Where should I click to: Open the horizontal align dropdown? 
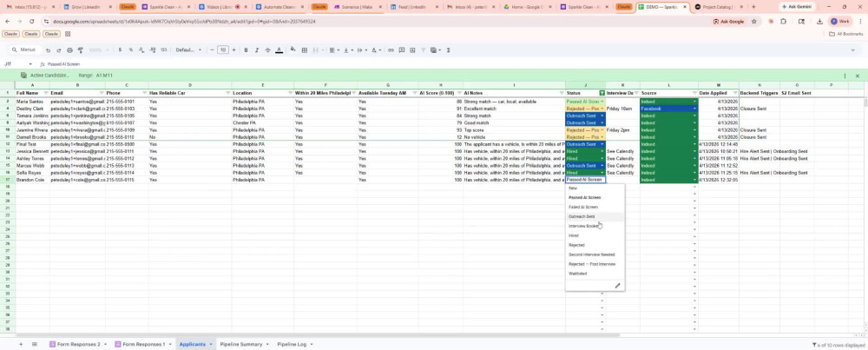pos(334,50)
